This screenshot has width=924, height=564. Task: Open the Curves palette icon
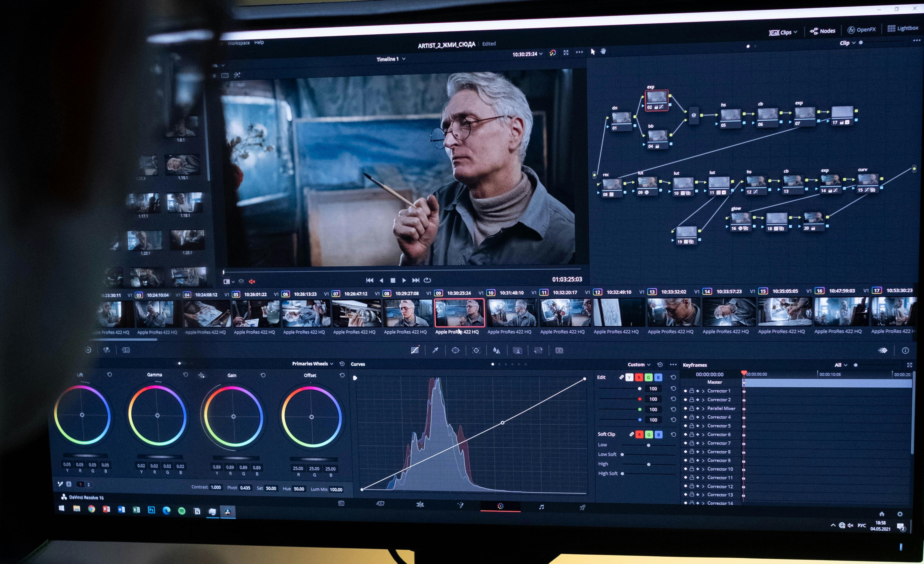click(x=415, y=350)
